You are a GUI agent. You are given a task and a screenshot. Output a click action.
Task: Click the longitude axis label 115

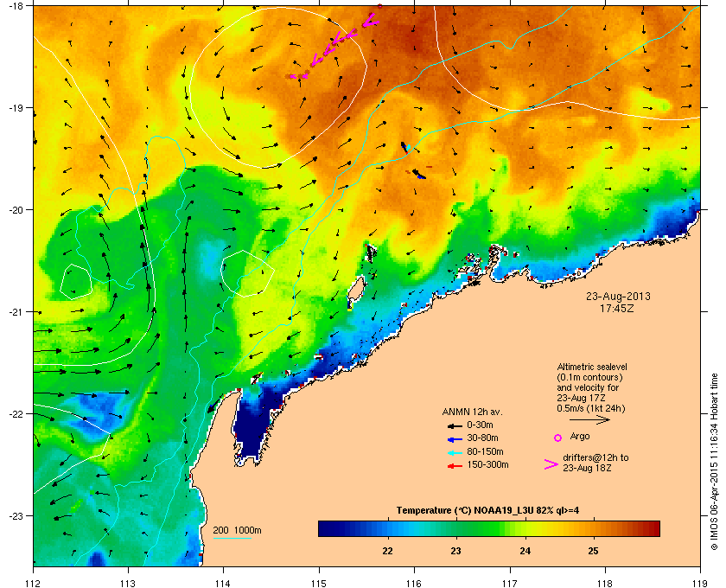(x=319, y=583)
